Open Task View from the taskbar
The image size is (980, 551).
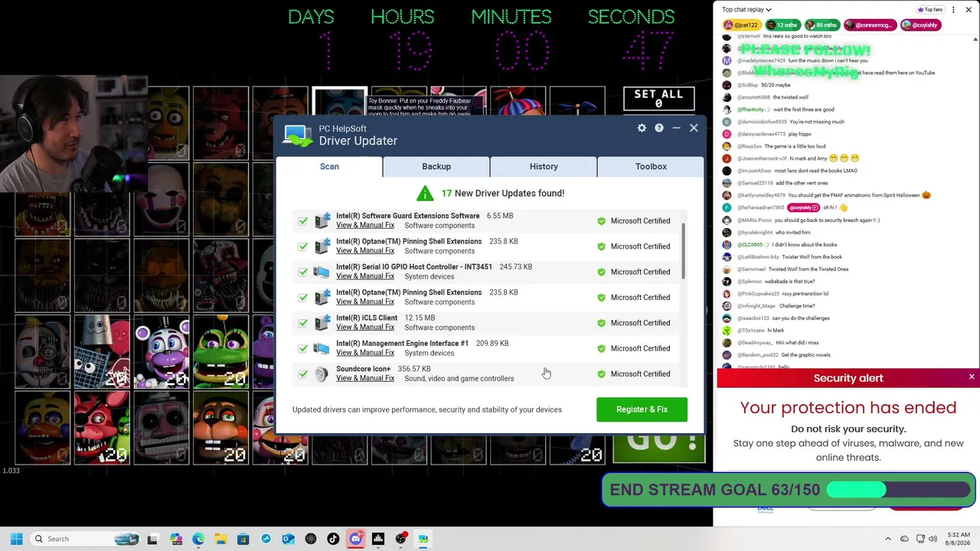coord(152,539)
